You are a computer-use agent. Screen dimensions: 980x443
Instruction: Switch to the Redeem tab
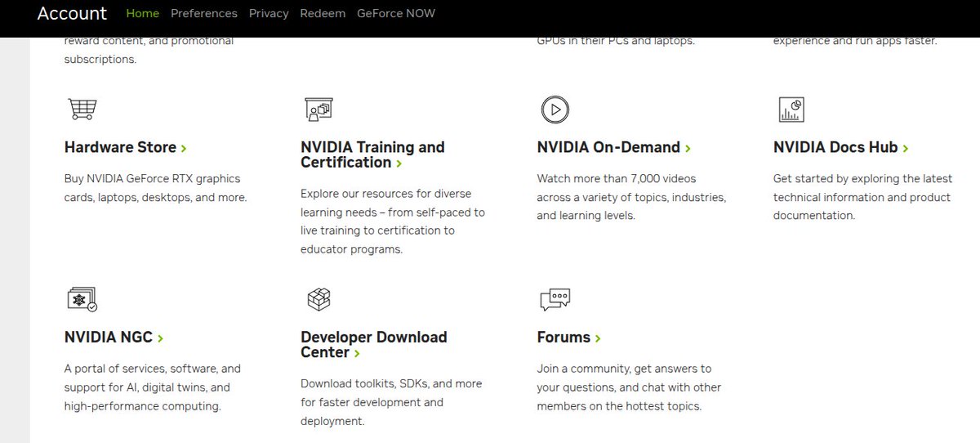323,13
